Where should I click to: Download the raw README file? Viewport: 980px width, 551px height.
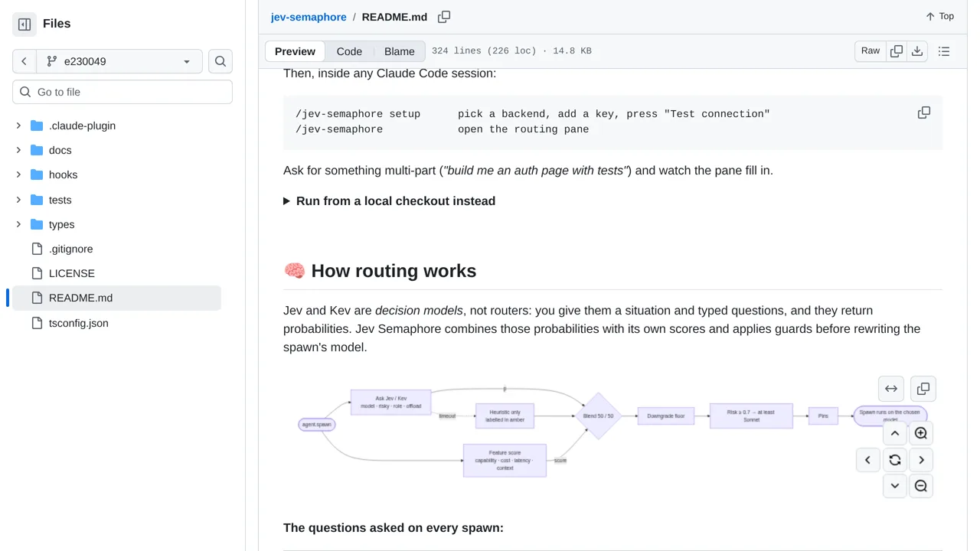(917, 51)
